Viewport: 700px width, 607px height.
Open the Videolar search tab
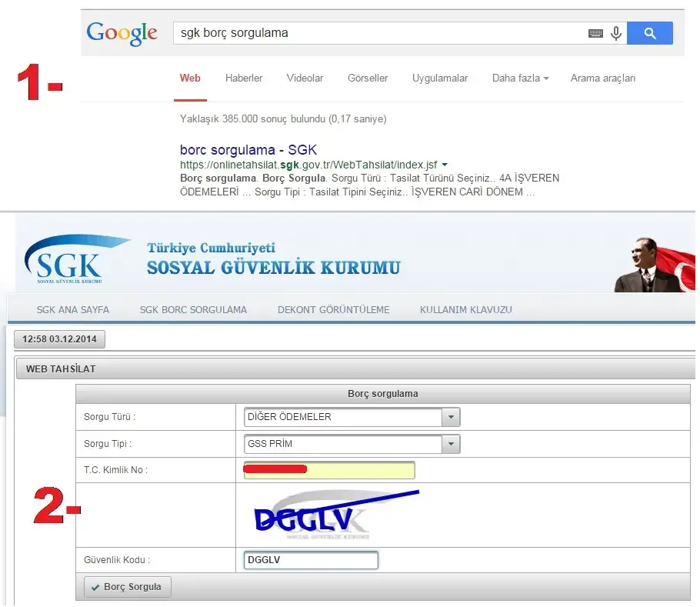coord(305,78)
